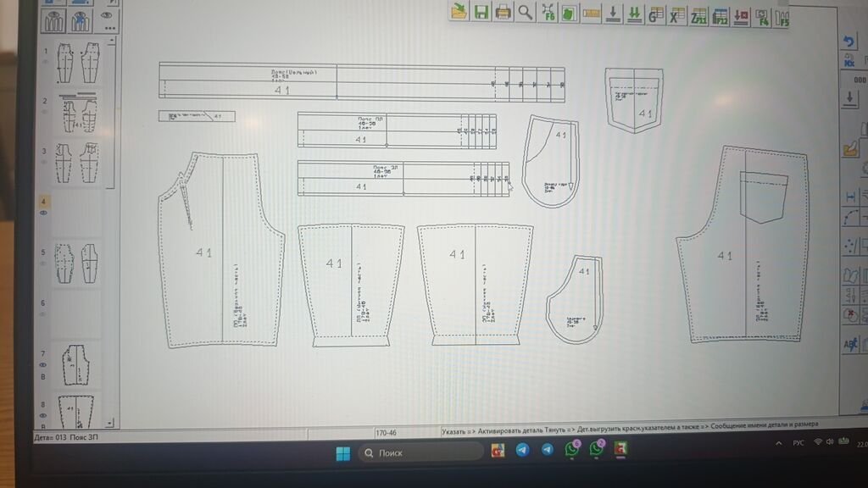Select layer 5 thumbnail in left panel

point(77,263)
